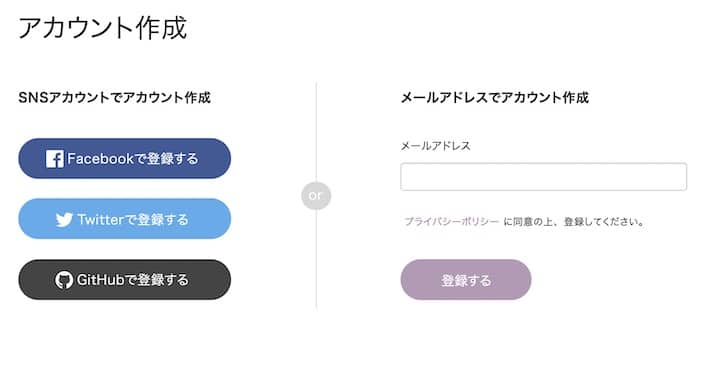This screenshot has width=720, height=368.
Task: Click the メールアドレス label above the field
Action: (436, 146)
